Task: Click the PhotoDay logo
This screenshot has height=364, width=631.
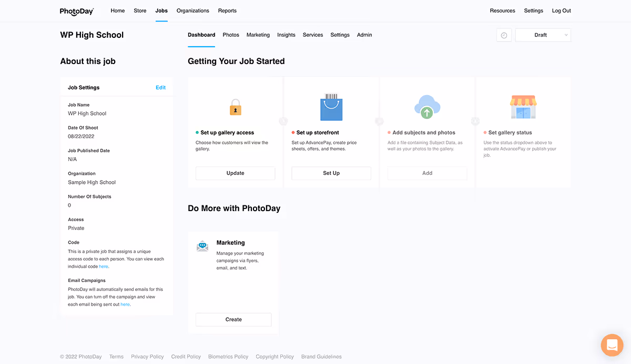Action: (x=77, y=11)
